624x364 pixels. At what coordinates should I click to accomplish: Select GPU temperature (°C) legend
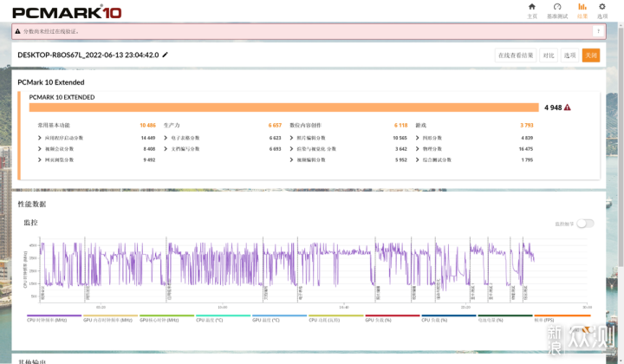(x=280, y=318)
